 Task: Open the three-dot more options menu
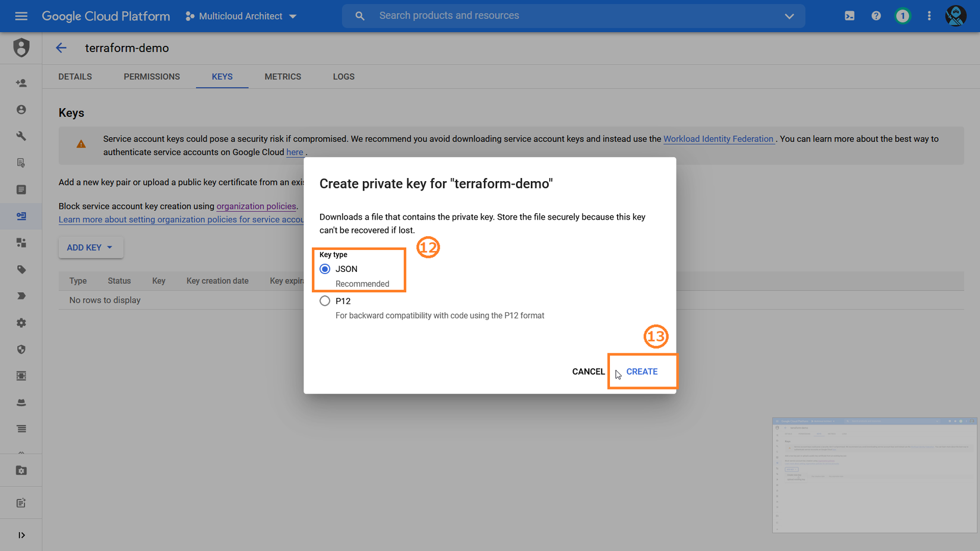click(x=930, y=16)
